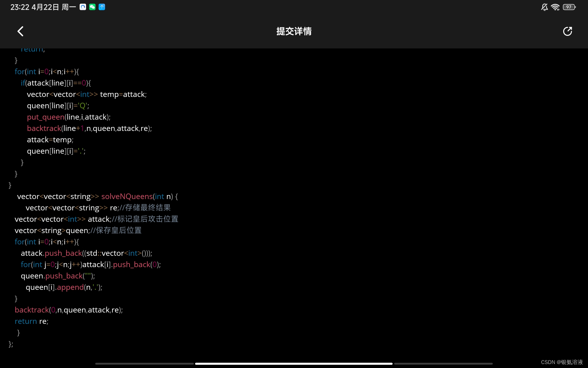The image size is (588, 368).
Task: Tap the bottom home indicator bar
Action: 294,364
